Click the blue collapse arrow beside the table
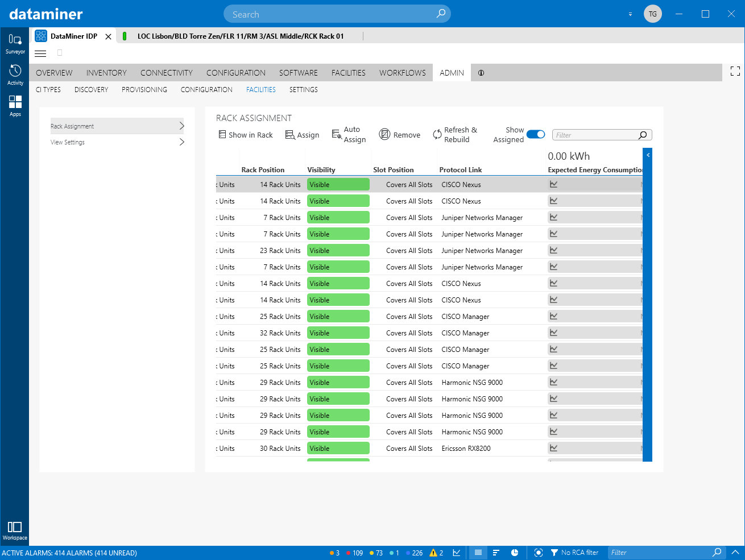 click(x=648, y=155)
